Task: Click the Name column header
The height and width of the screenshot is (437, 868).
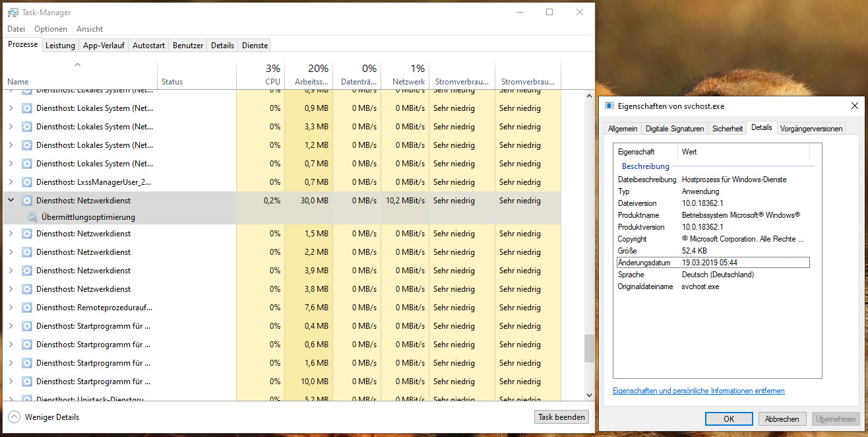Action: point(80,75)
